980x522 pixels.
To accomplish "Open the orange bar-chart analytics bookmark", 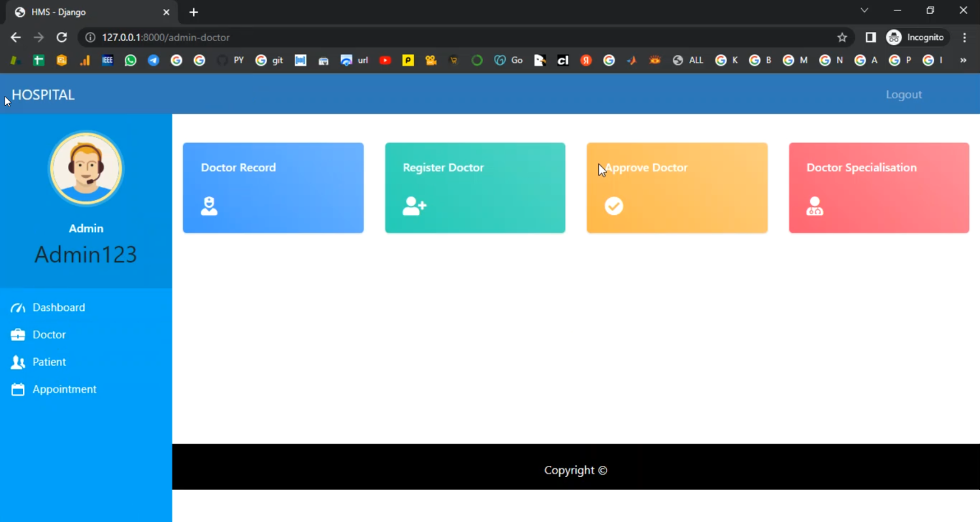I will 85,60.
